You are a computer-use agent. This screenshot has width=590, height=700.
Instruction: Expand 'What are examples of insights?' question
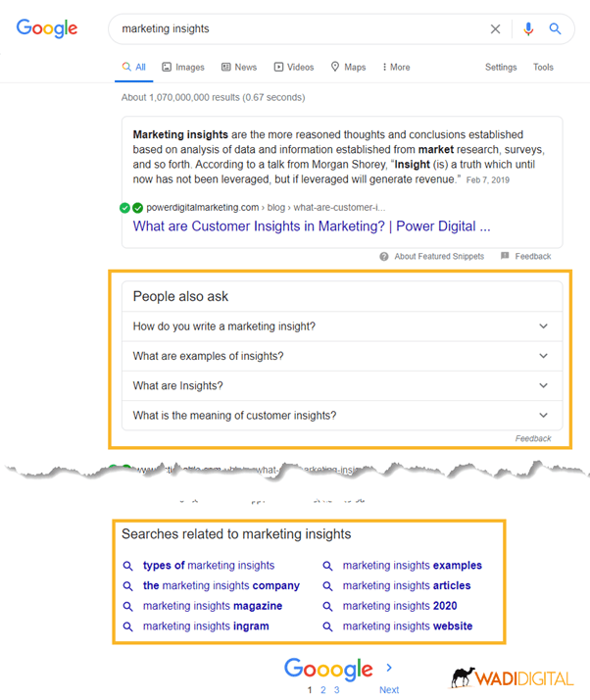coord(342,356)
